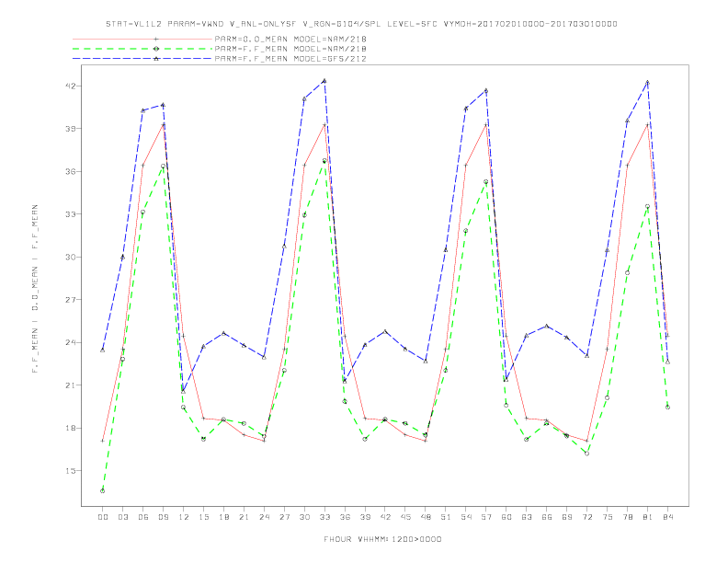Click the red line plus marker in legend
This screenshot has height=563, width=728.
click(156, 39)
